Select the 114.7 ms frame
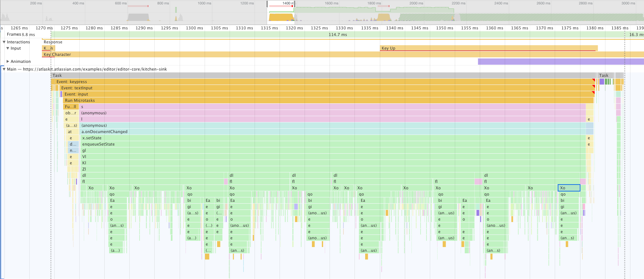The height and width of the screenshot is (279, 644). point(337,35)
